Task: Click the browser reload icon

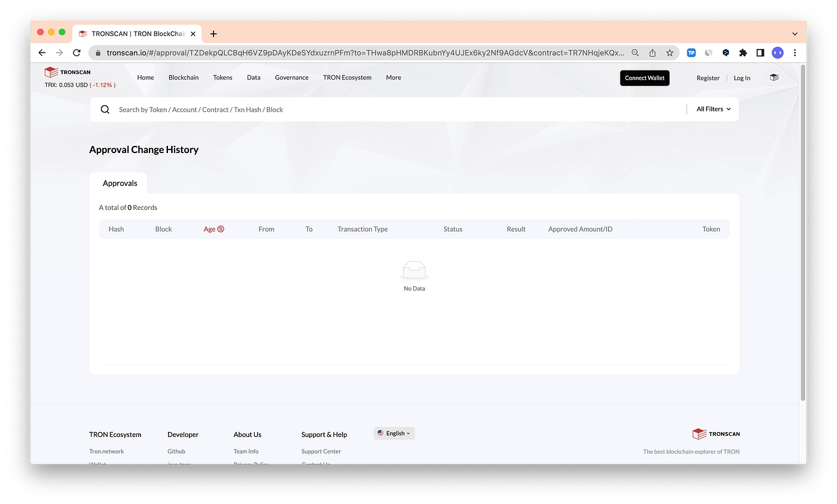Action: [x=77, y=53]
